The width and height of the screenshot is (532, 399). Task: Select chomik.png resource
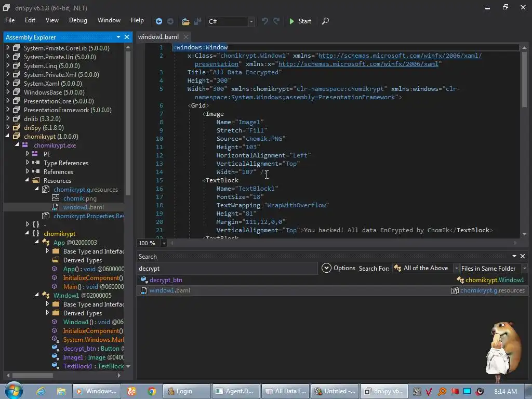pyautogui.click(x=79, y=198)
